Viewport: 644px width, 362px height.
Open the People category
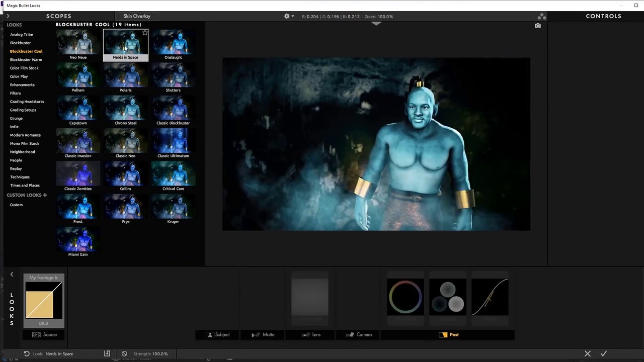coord(16,160)
